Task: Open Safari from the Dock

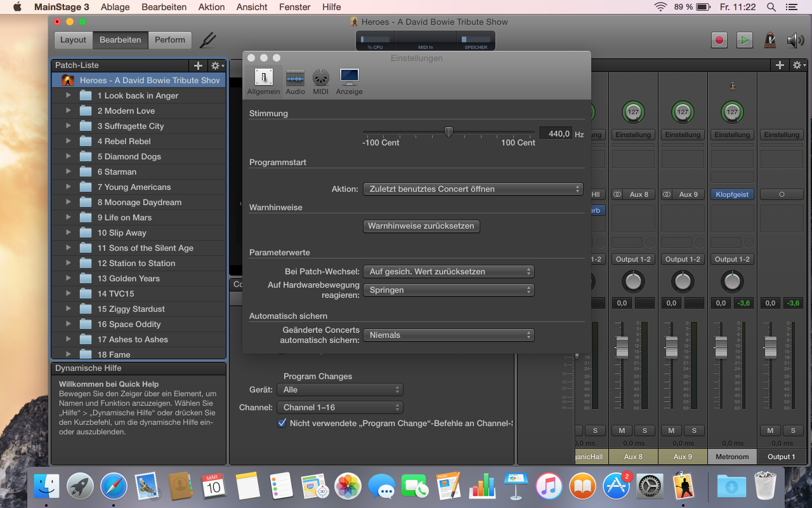Action: point(114,486)
